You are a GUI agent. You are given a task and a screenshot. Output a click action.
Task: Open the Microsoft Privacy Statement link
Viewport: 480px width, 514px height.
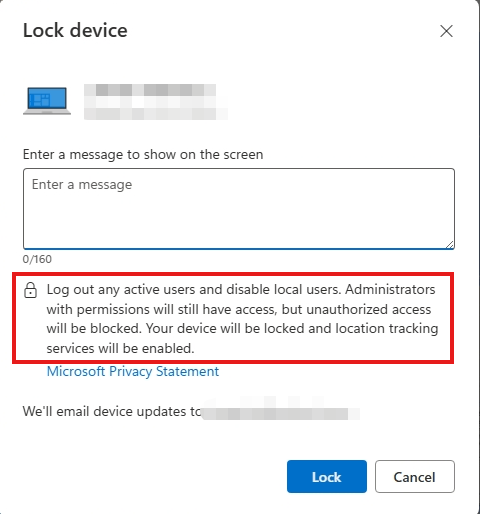[x=133, y=371]
